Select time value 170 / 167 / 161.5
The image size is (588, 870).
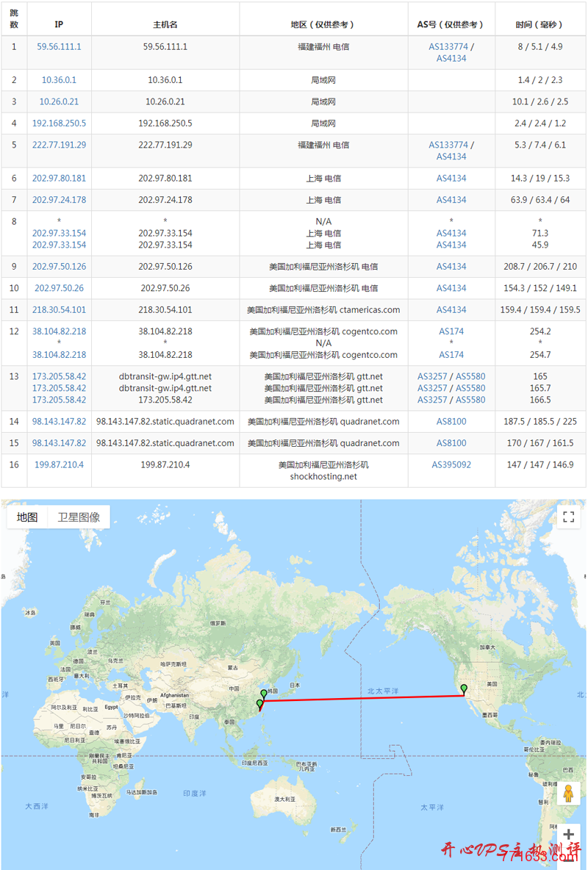tap(540, 443)
